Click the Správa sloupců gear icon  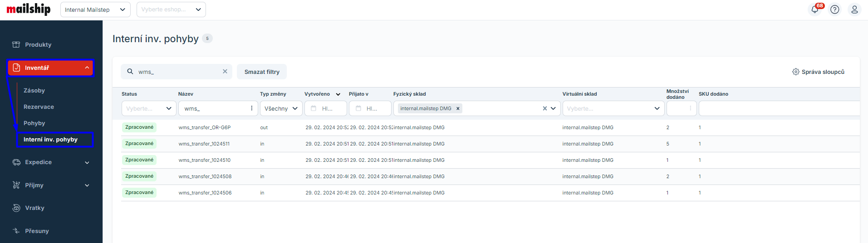(x=795, y=72)
